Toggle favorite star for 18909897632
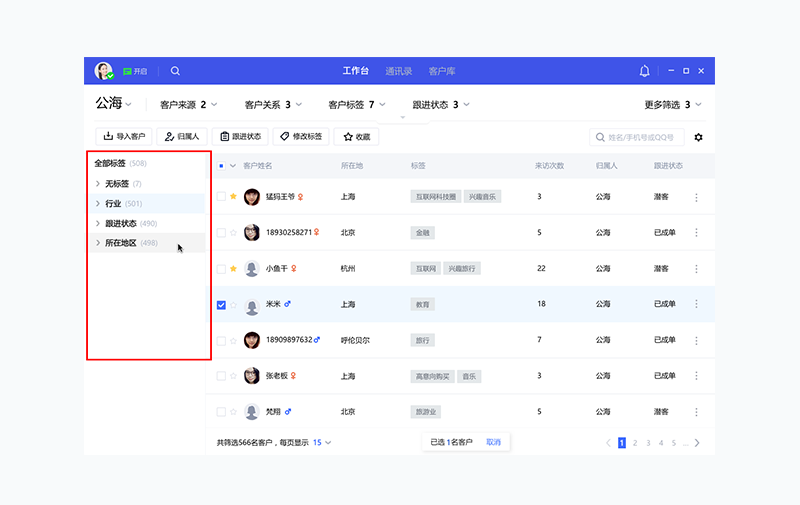The height and width of the screenshot is (505, 800). (x=233, y=340)
